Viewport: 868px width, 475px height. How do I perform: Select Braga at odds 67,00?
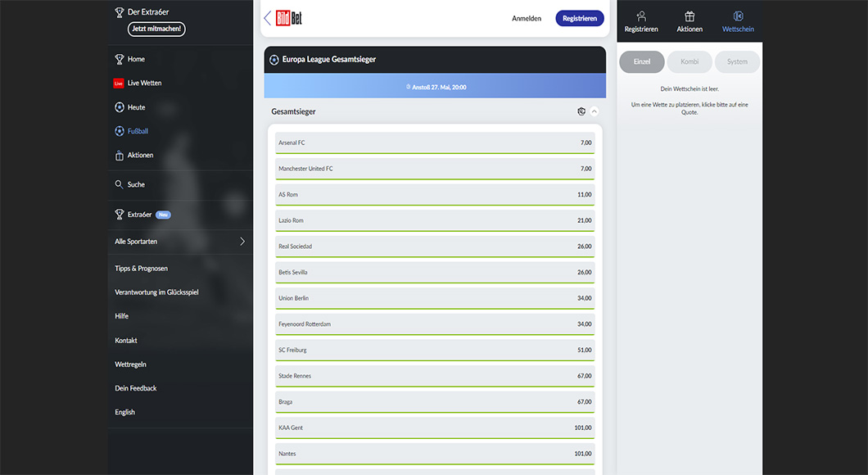click(435, 402)
